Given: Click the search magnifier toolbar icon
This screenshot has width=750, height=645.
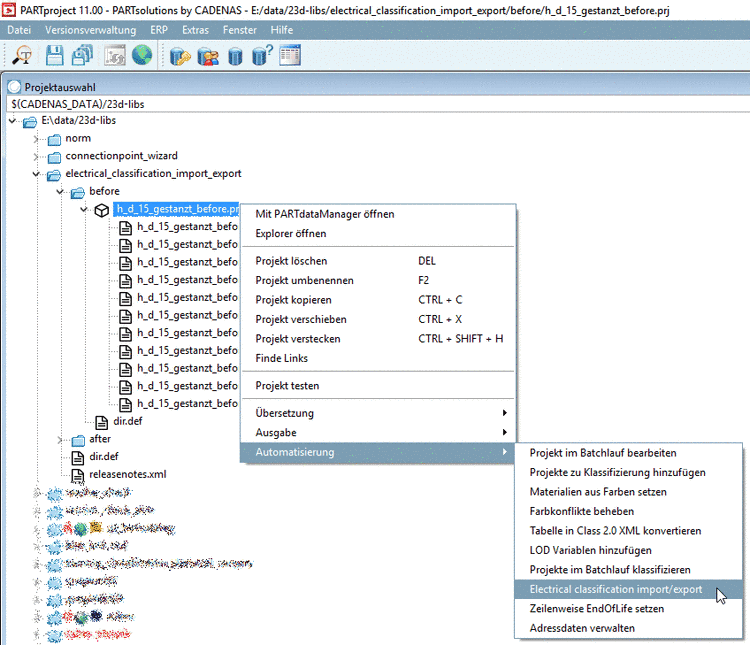Looking at the screenshot, I should 22,56.
